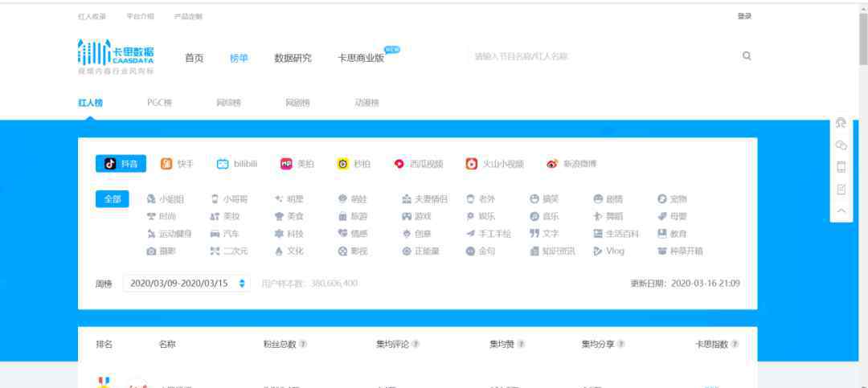This screenshot has width=868, height=388.
Task: Open customer service headset icon in sidebar
Action: [841, 123]
